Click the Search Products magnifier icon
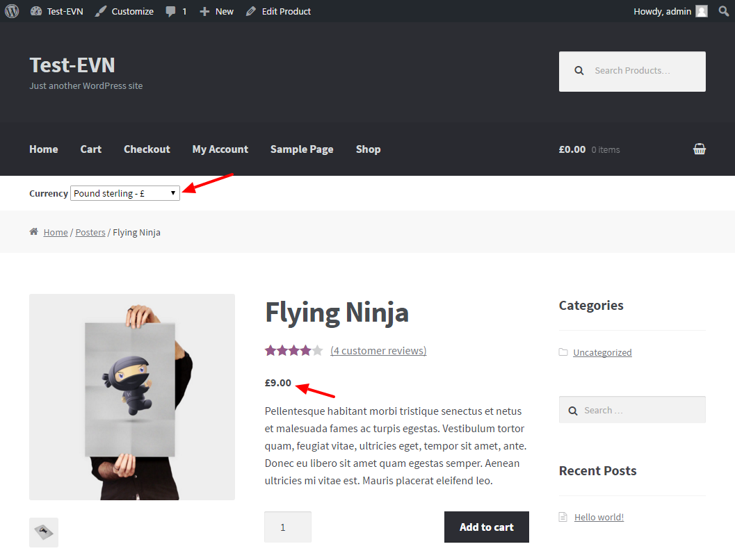 579,71
